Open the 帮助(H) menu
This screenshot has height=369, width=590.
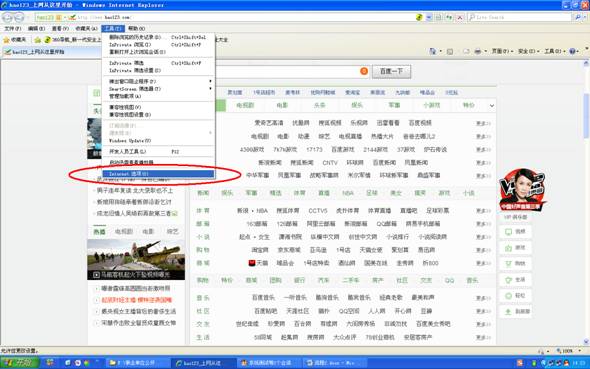(x=136, y=29)
